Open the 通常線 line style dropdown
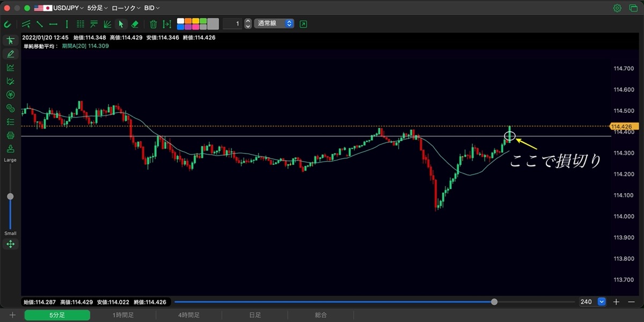644x322 pixels. (x=274, y=24)
